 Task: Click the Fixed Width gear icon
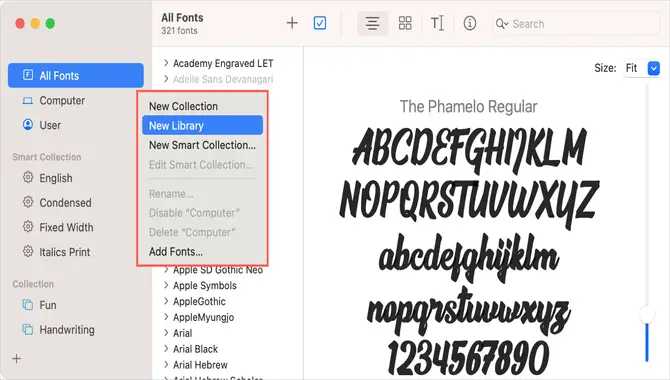[x=28, y=227]
